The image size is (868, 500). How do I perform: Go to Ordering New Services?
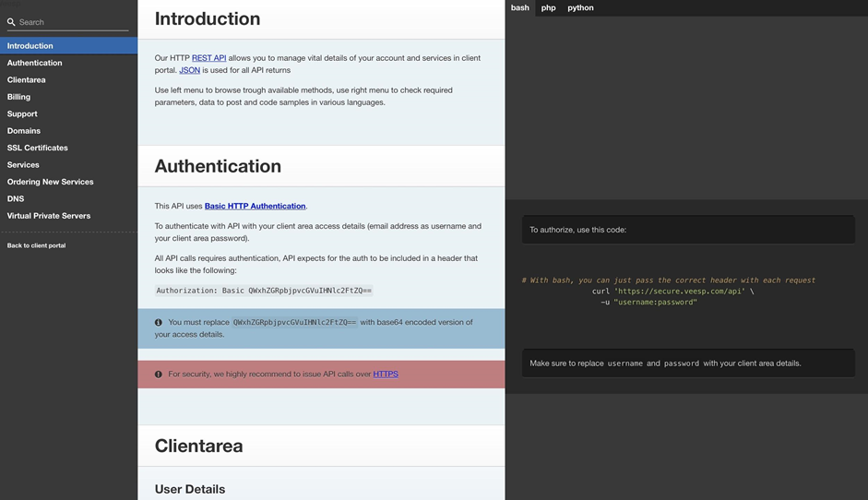(50, 182)
